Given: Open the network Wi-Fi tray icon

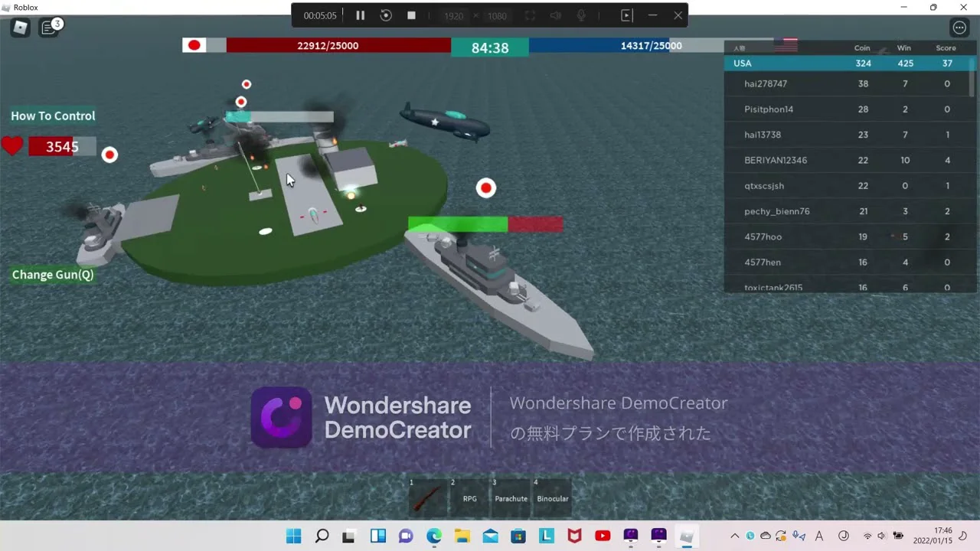Looking at the screenshot, I should tap(867, 536).
